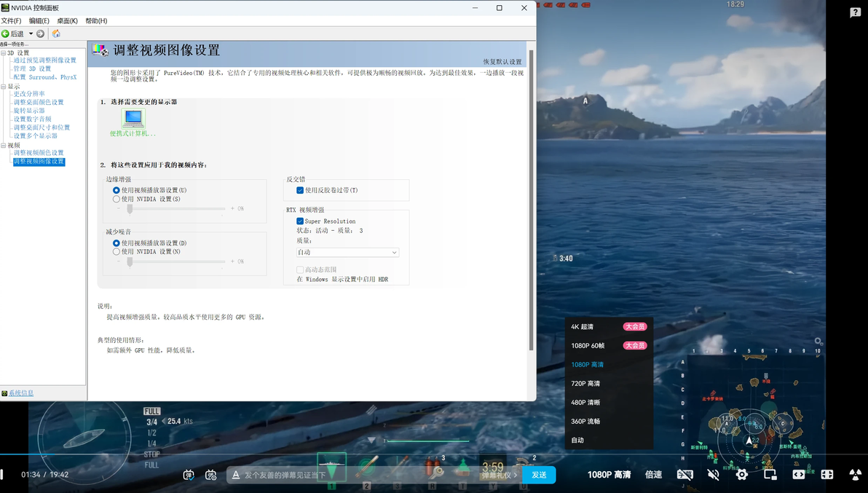Toggle danmaku display icon in video player
868x493 pixels.
(189, 475)
